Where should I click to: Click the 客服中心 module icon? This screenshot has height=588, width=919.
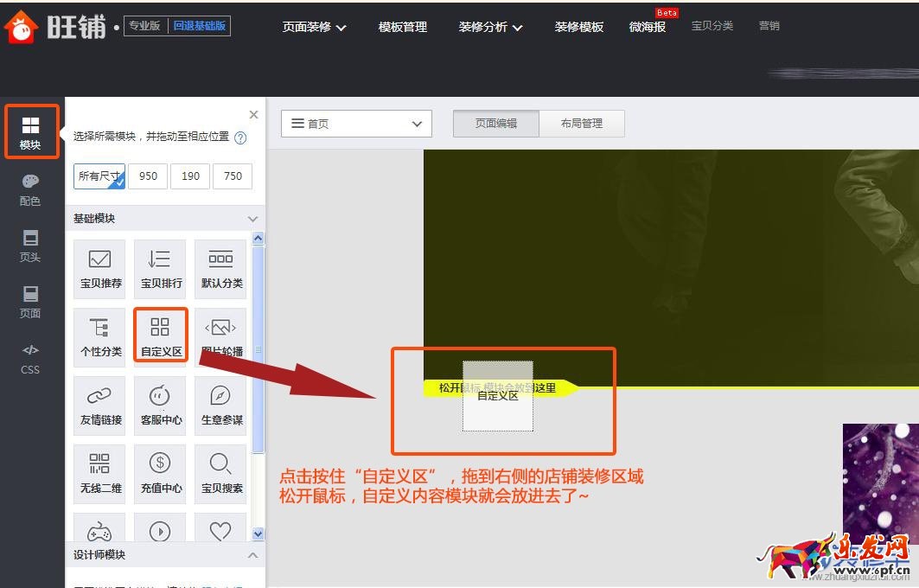(160, 404)
